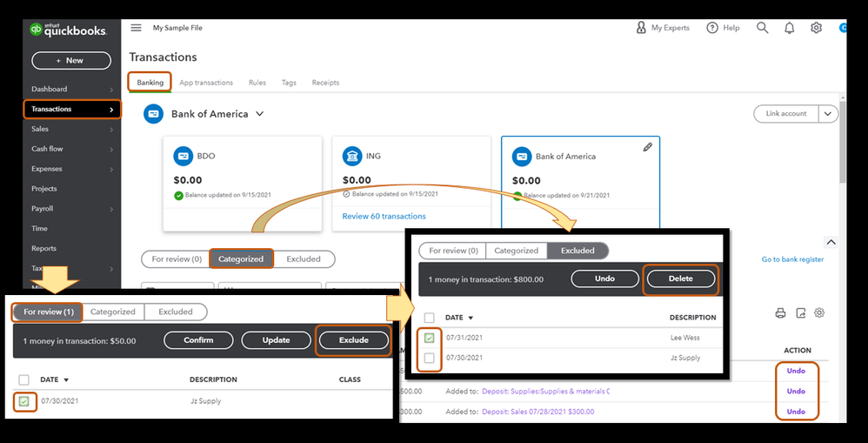868x443 pixels.
Task: Uncheck the 07/31/2021 Lee Wess checkbox
Action: (429, 338)
